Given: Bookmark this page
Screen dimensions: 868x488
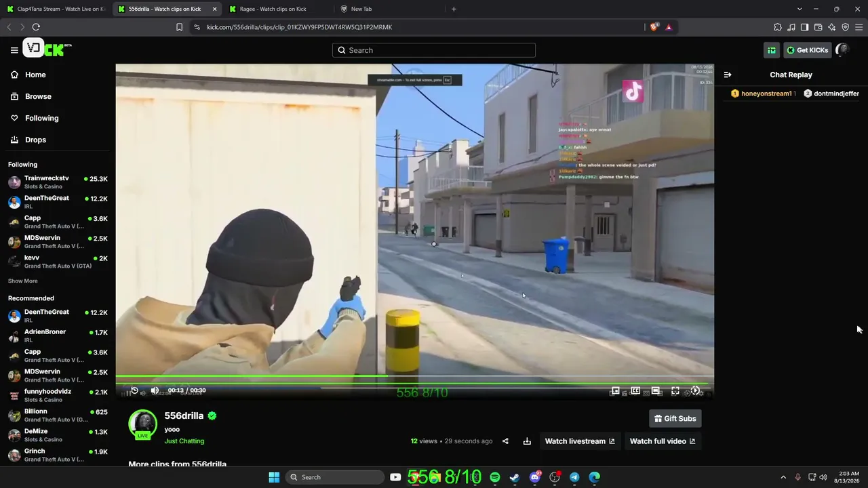Looking at the screenshot, I should pos(179,27).
